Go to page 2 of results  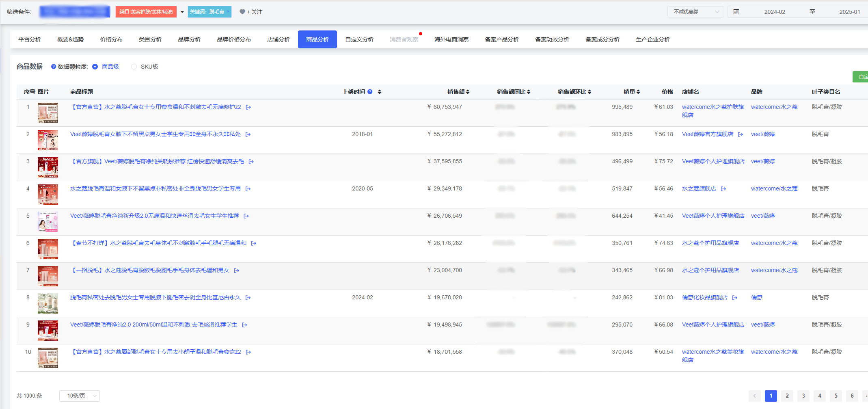click(x=787, y=396)
